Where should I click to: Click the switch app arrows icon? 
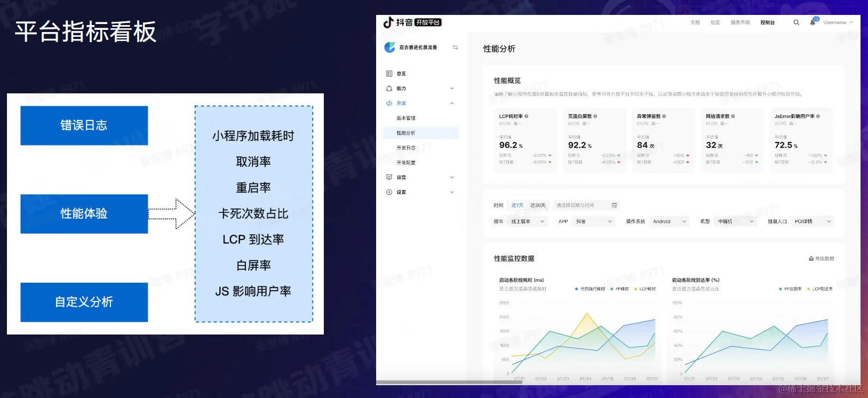pyautogui.click(x=455, y=47)
